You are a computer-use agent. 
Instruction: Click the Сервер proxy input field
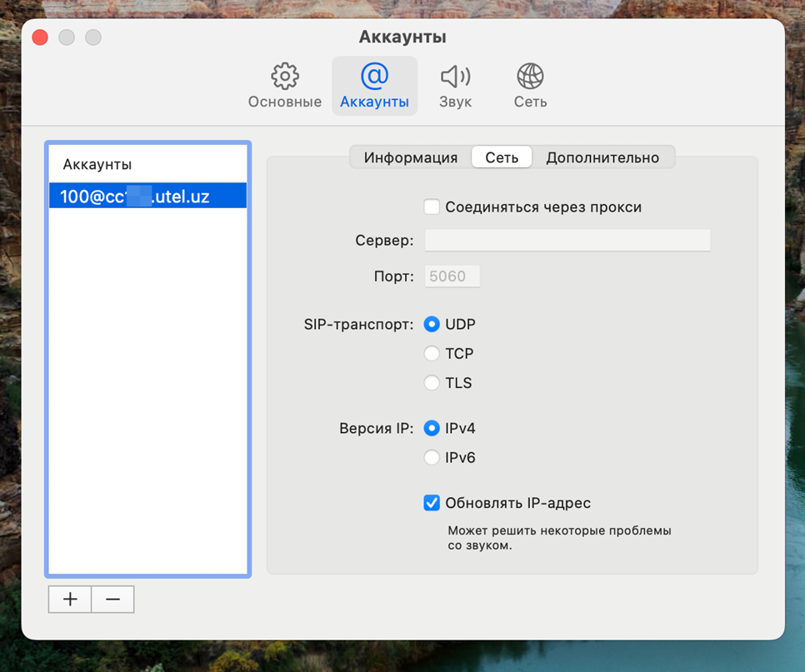[x=567, y=241]
